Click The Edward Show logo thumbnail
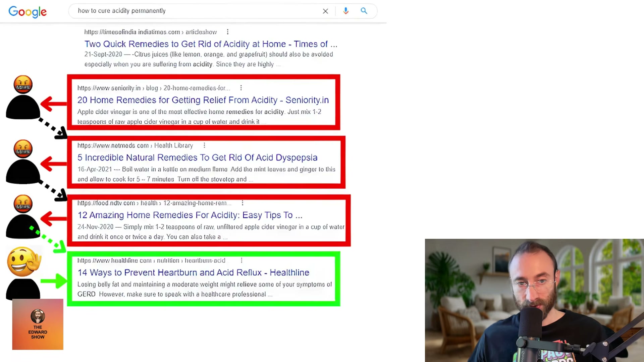Image resolution: width=644 pixels, height=362 pixels. (38, 324)
